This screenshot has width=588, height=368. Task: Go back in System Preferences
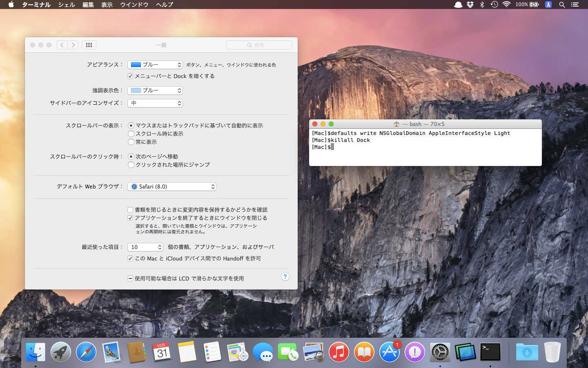click(x=62, y=45)
